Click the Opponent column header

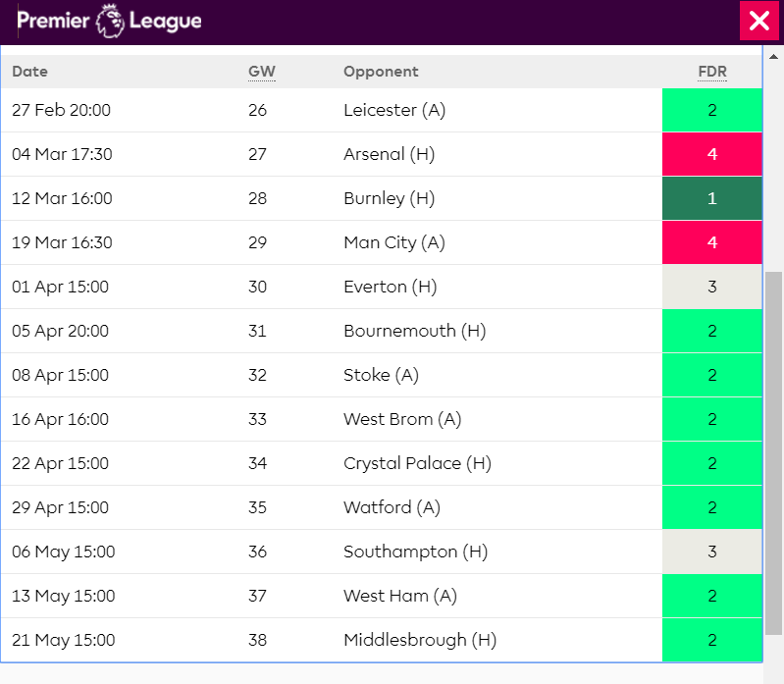[x=381, y=72]
